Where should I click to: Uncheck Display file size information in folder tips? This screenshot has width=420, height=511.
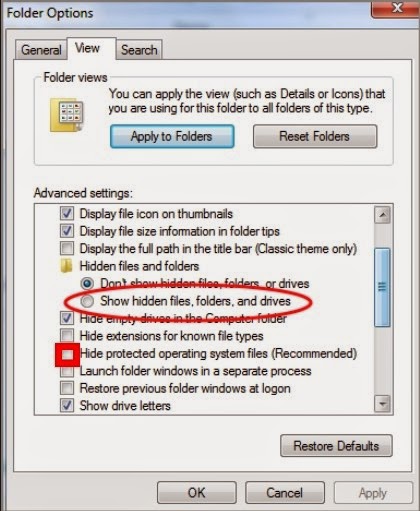point(67,231)
